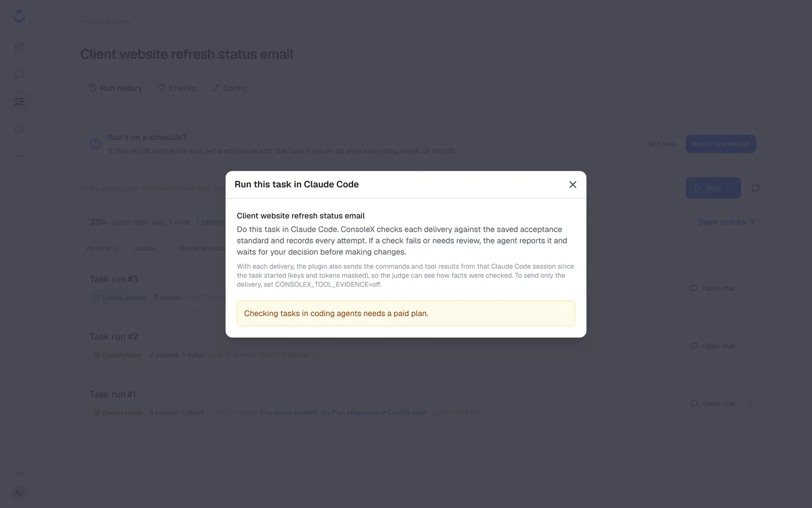Expand the Run button dropdown arrow
Image resolution: width=812 pixels, height=508 pixels.
point(730,188)
